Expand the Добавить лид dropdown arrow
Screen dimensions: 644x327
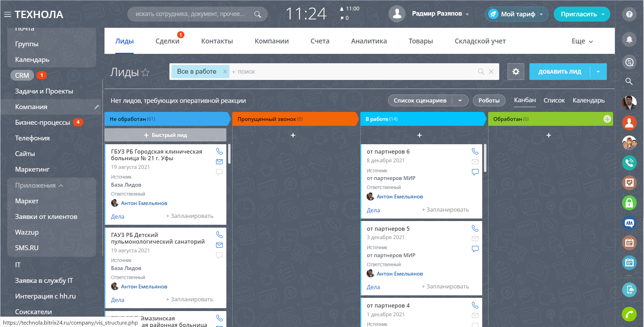(x=598, y=72)
